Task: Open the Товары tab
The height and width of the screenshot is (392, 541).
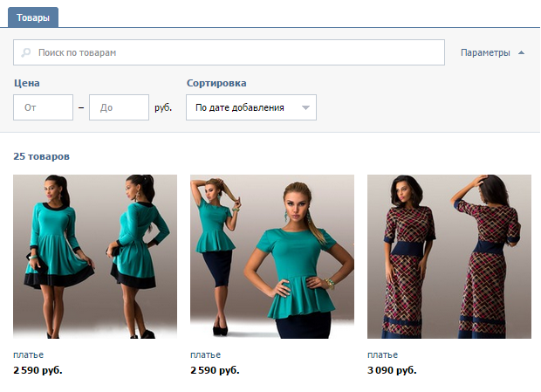Action: [x=33, y=17]
